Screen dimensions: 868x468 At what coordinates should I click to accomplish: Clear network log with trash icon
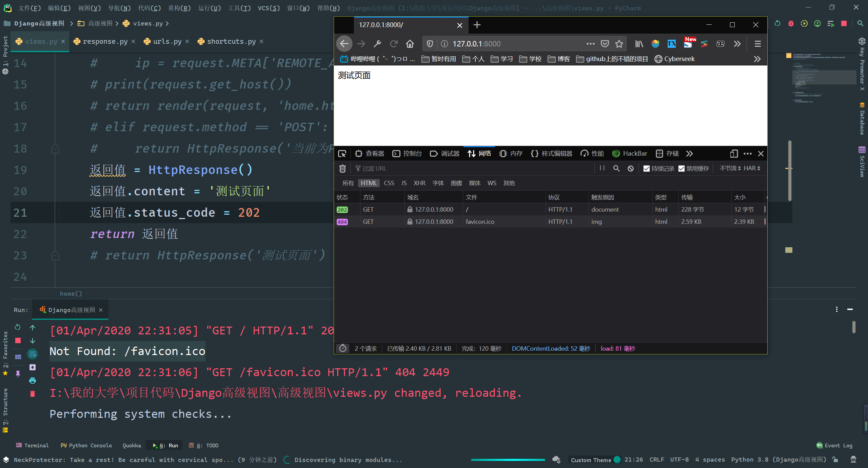tap(342, 169)
